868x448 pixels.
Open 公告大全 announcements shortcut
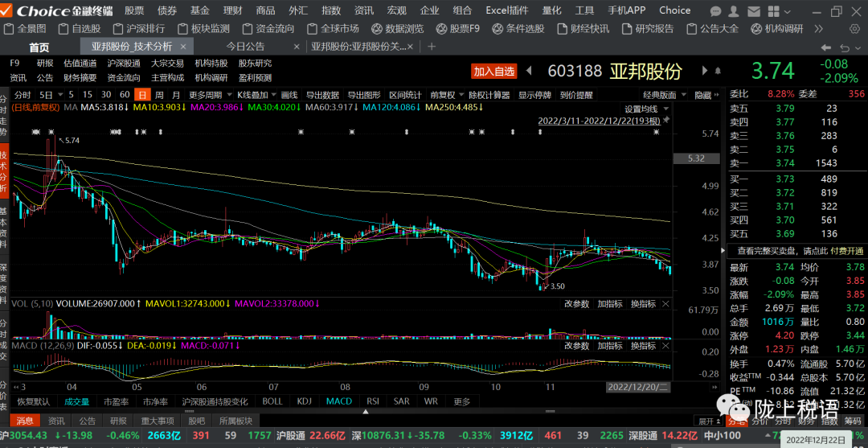click(x=712, y=29)
